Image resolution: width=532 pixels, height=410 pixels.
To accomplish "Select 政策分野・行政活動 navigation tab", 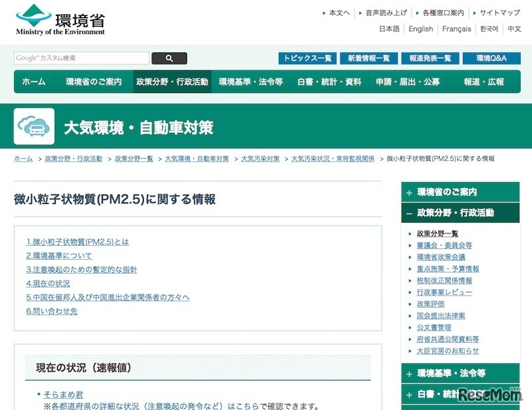I will click(x=172, y=82).
